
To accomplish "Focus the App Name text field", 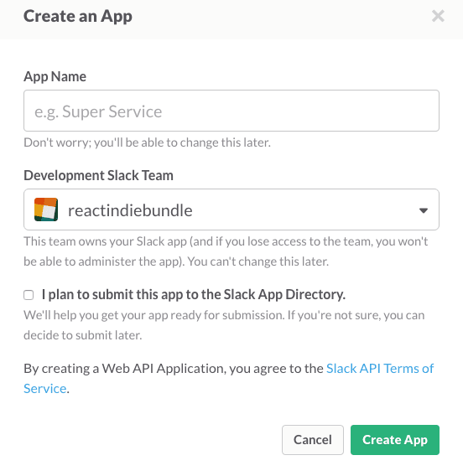I will [x=231, y=111].
